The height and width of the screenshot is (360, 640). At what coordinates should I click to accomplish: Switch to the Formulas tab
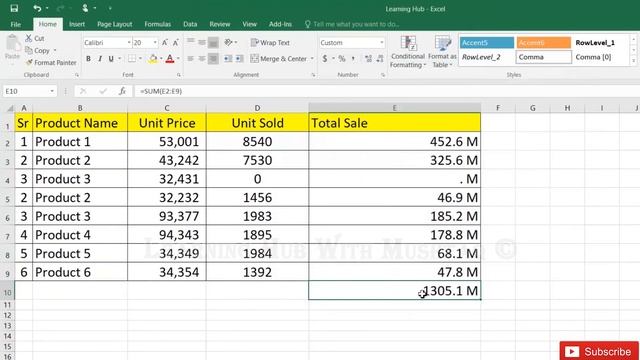point(158,24)
